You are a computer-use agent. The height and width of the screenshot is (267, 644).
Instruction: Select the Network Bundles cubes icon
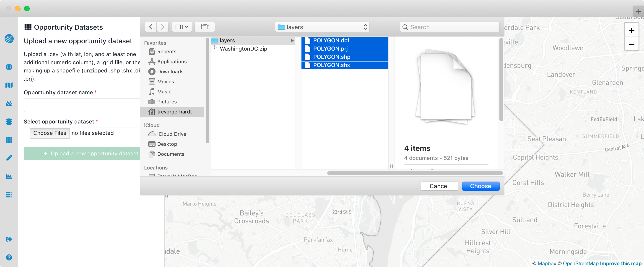pos(9,103)
